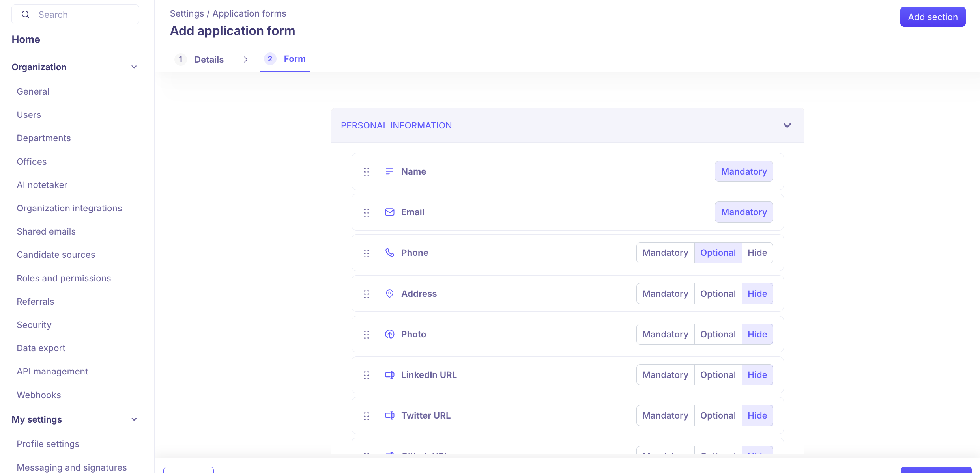Collapse the Personal Information section
980x473 pixels.
787,125
